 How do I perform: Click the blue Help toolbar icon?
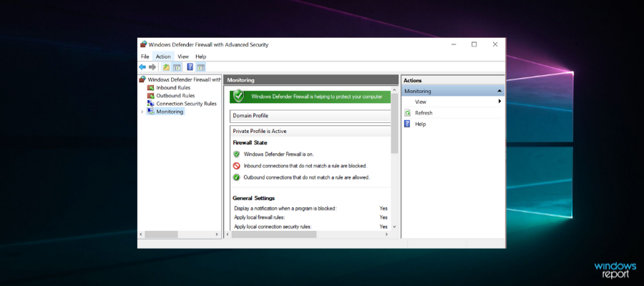pos(190,67)
